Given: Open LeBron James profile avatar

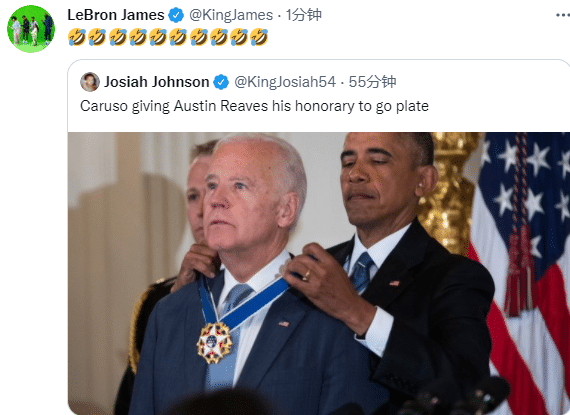Looking at the screenshot, I should pos(31,29).
